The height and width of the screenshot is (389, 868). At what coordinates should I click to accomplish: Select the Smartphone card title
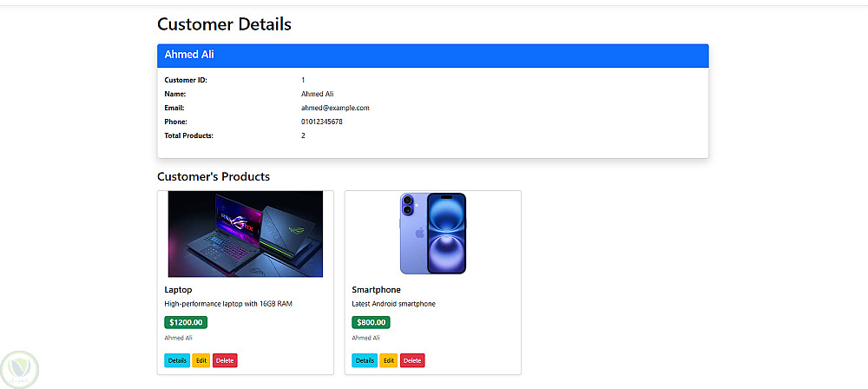[376, 289]
